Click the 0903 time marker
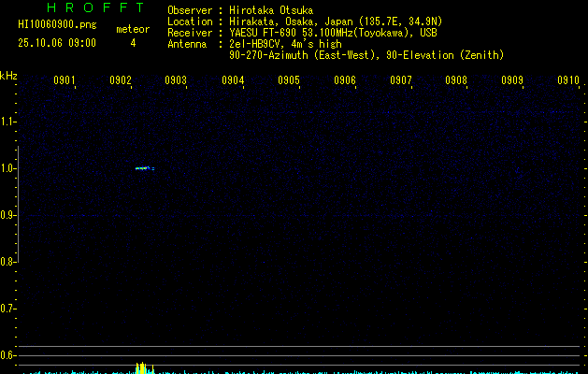 pyautogui.click(x=177, y=81)
